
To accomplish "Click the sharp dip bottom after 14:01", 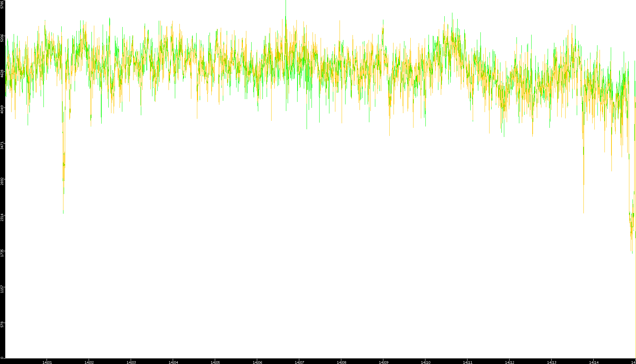I will point(63,212).
